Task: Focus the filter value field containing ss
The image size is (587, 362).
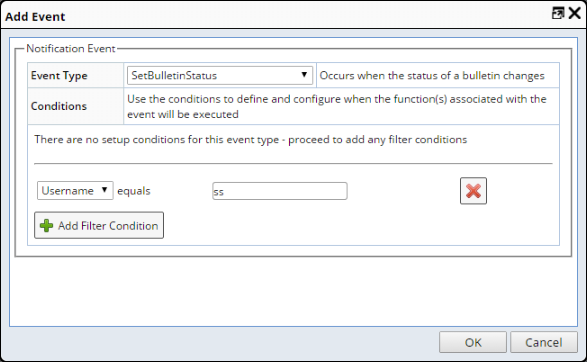Action: (280, 191)
